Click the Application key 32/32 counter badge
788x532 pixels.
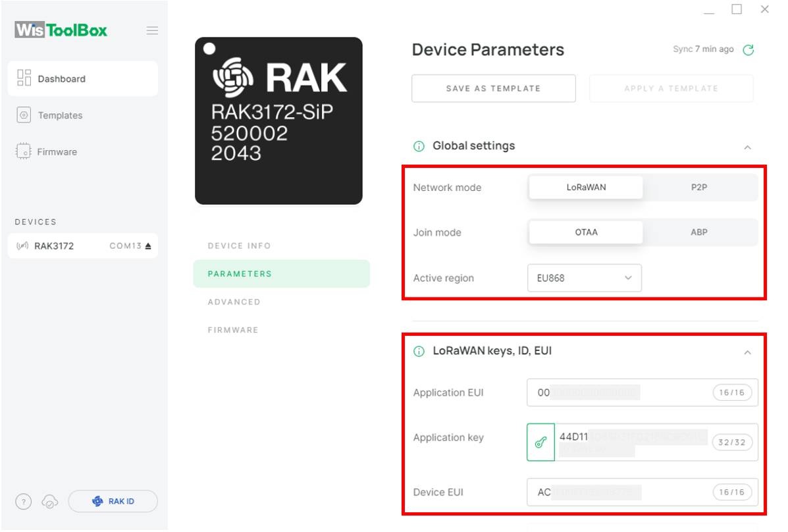point(732,442)
